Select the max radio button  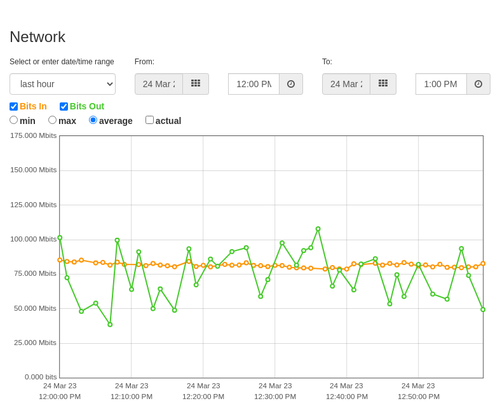point(52,120)
